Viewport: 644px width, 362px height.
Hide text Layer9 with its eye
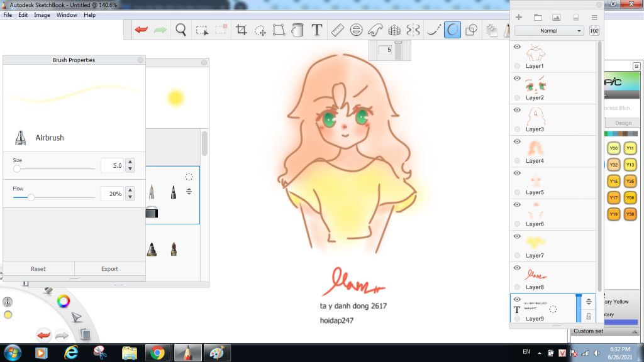pos(517,299)
